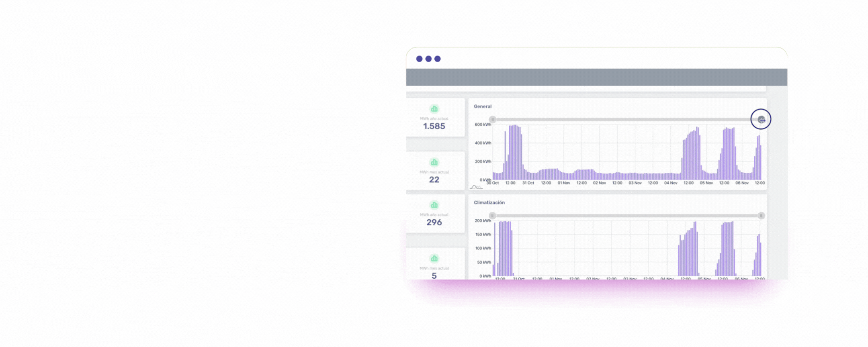Click the green chart icon above 22
Viewport: 868px width, 347px height.
(434, 162)
